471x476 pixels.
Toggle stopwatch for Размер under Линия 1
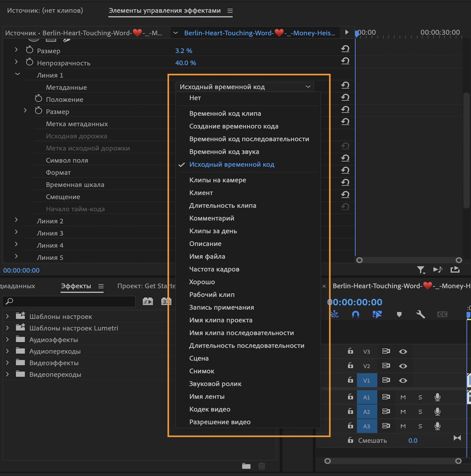pos(39,110)
